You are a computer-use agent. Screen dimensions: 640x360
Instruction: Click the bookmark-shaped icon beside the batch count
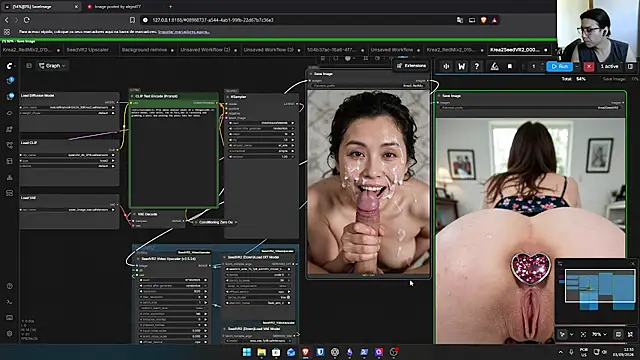(x=510, y=66)
